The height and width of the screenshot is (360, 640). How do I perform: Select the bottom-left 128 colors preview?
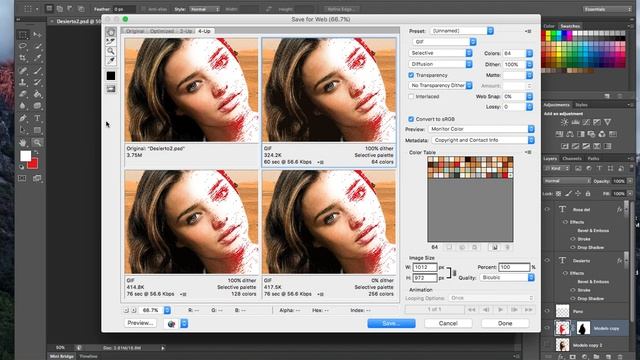[191, 222]
